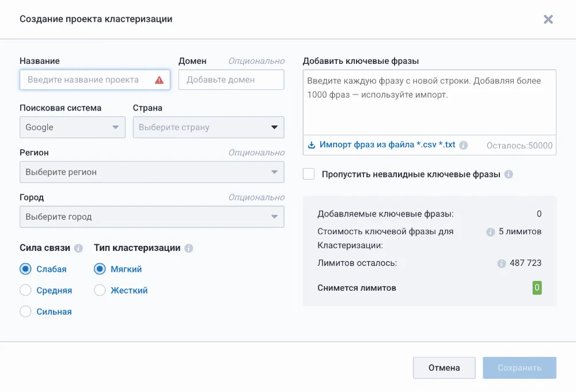Click the 487 723 limits value
Viewport: 576px width, 392px height.
525,263
